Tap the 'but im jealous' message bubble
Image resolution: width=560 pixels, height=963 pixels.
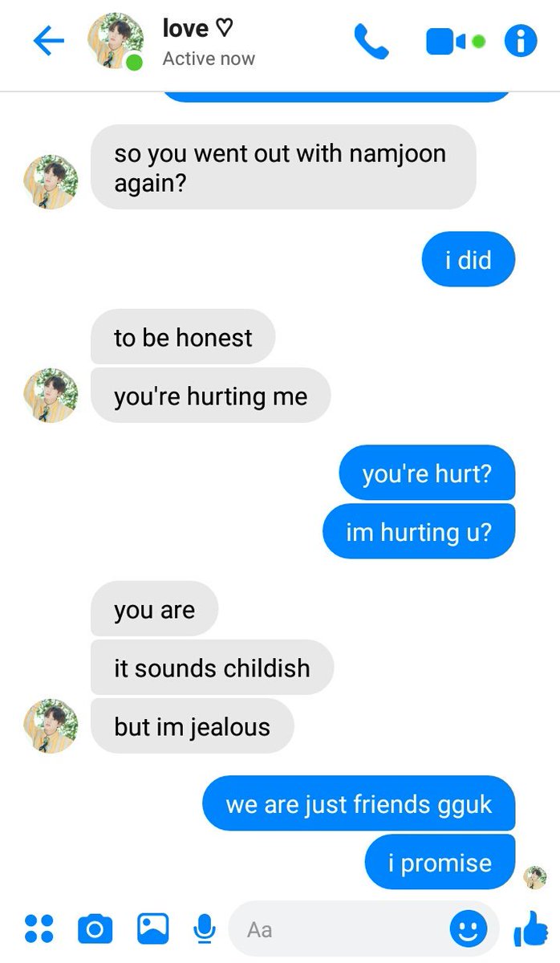tap(193, 726)
